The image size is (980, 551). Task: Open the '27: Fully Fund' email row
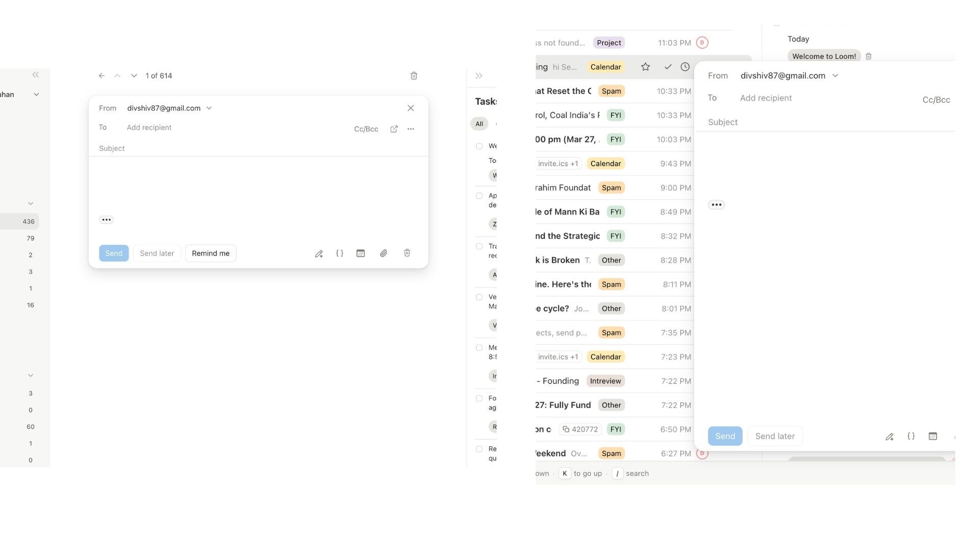(614, 405)
